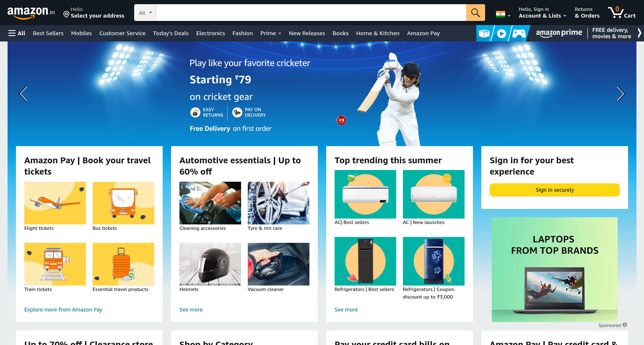Click into the search text field
Screen dimensions: 644x345
tap(311, 13)
